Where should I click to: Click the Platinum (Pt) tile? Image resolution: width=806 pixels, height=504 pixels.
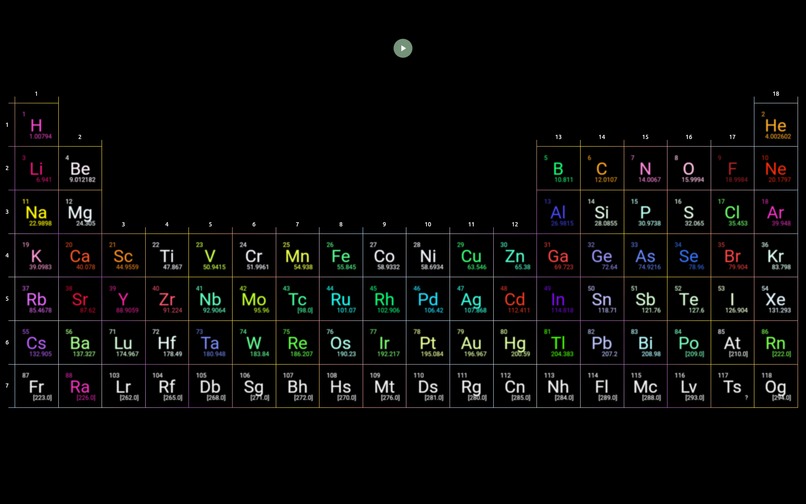point(428,343)
